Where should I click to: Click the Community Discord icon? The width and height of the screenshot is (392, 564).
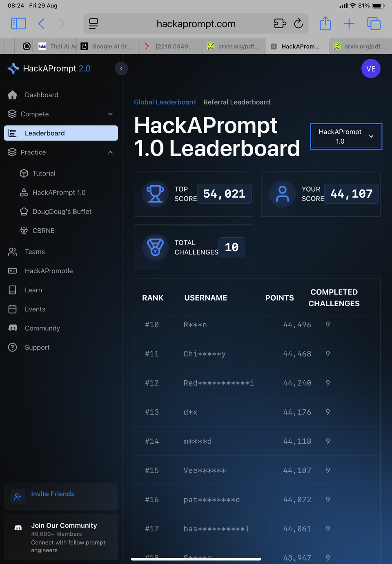pyautogui.click(x=13, y=328)
